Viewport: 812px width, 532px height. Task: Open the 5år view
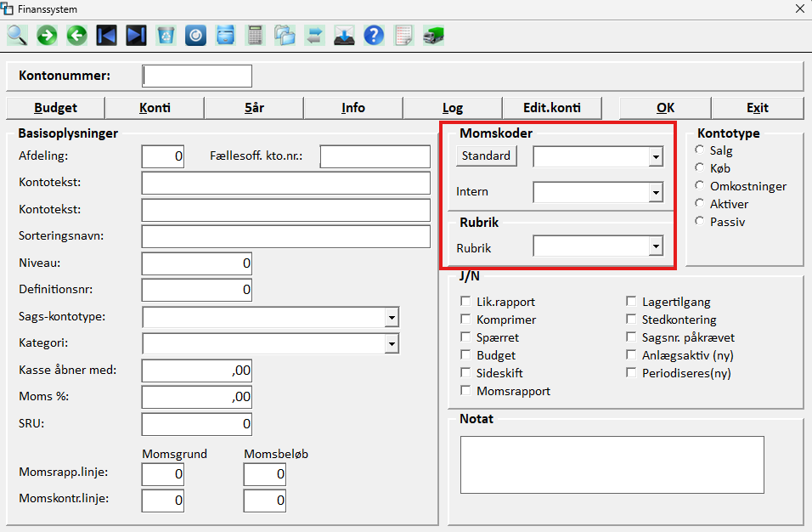pyautogui.click(x=254, y=108)
